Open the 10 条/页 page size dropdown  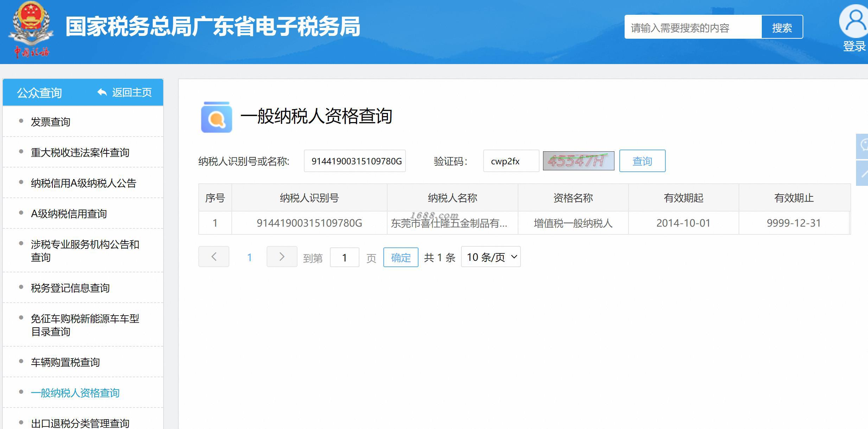point(491,257)
